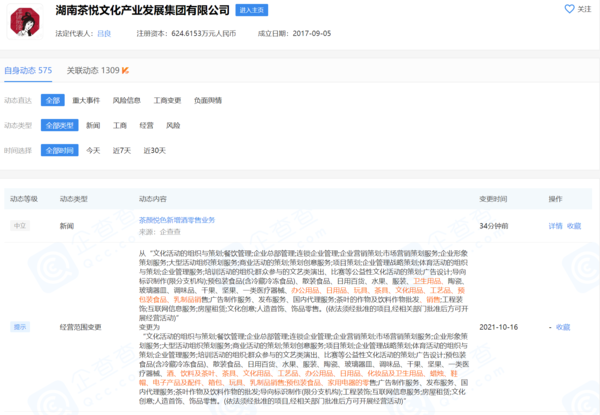Show updates from 近7天
The width and height of the screenshot is (600, 415).
pyautogui.click(x=122, y=150)
